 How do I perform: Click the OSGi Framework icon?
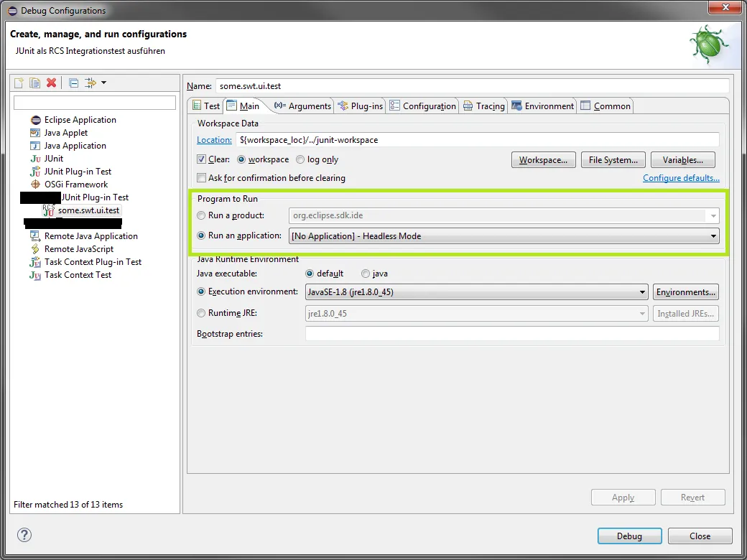[x=35, y=185]
